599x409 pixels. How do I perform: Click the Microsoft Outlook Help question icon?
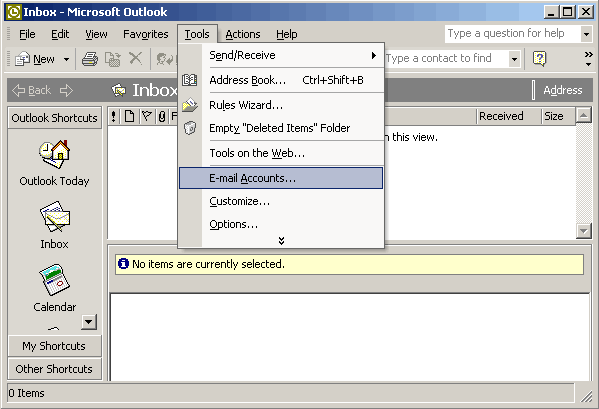[539, 59]
